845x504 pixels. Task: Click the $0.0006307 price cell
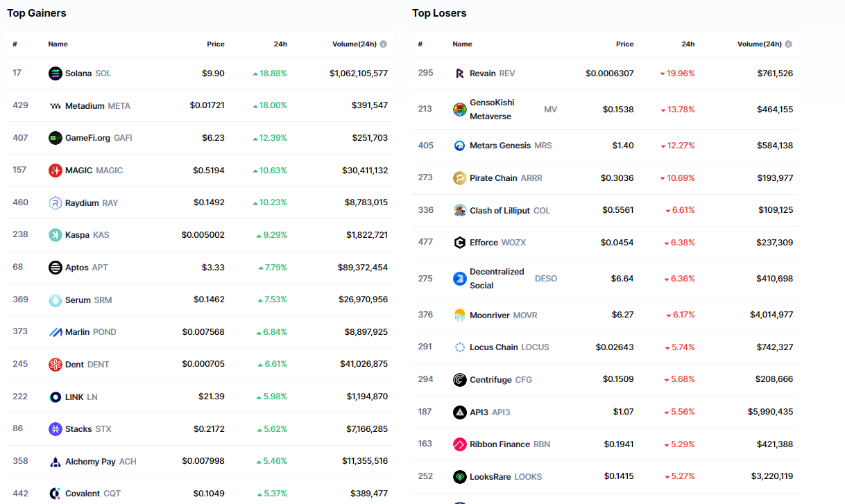point(610,73)
